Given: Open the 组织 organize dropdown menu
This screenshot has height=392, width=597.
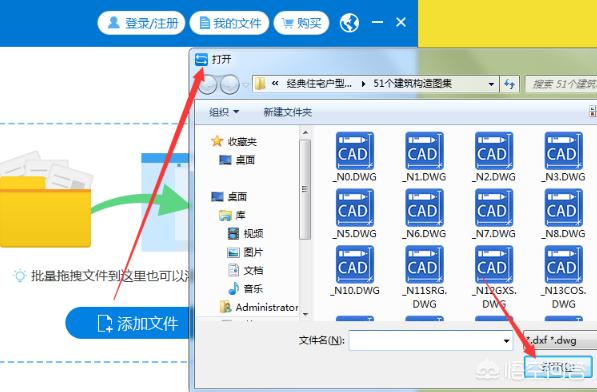Looking at the screenshot, I should [x=224, y=112].
